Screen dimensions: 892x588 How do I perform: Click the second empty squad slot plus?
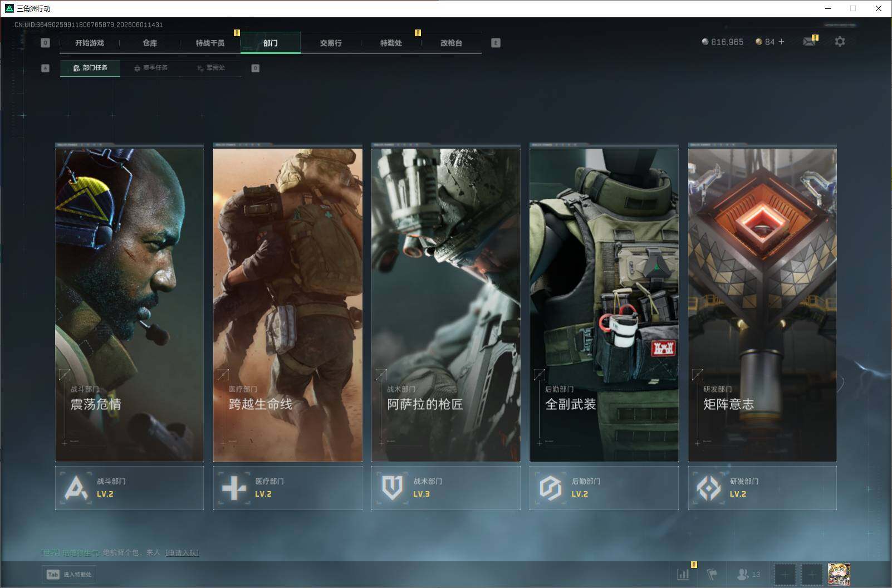[x=812, y=575]
